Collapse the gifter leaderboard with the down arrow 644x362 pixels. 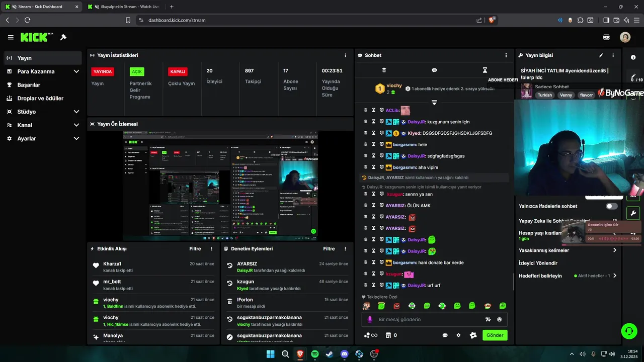[x=434, y=102]
